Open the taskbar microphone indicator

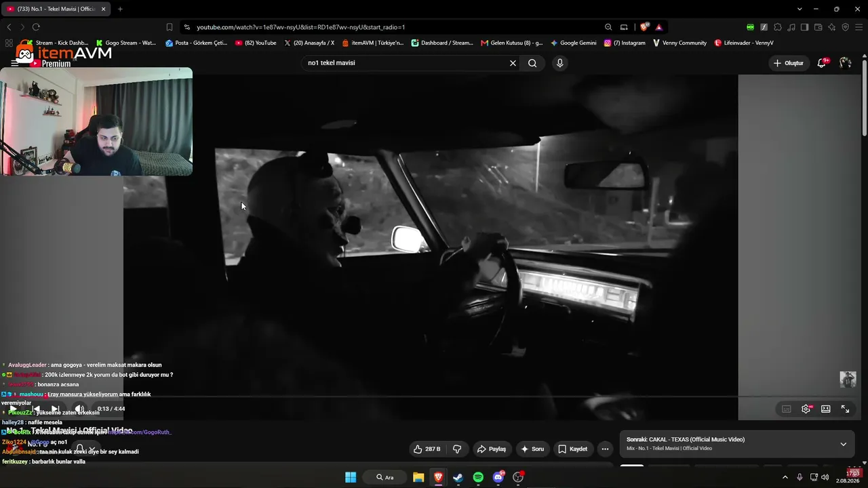point(800,477)
